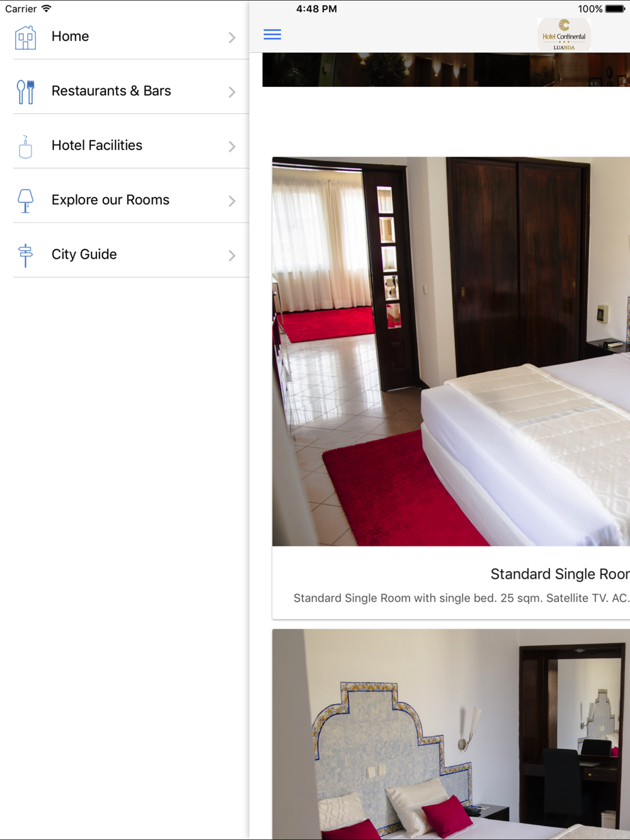
Task: Tap the Restaurants & Bars fork icon
Action: 25,92
